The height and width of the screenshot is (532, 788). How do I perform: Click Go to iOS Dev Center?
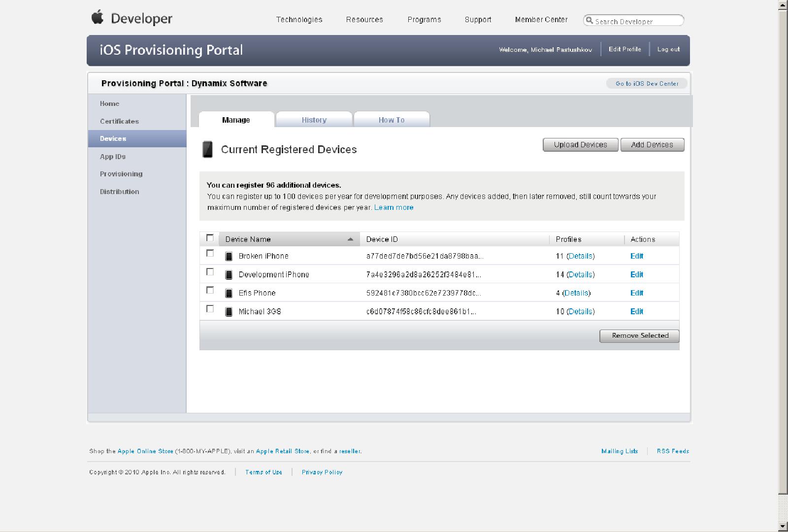[647, 84]
